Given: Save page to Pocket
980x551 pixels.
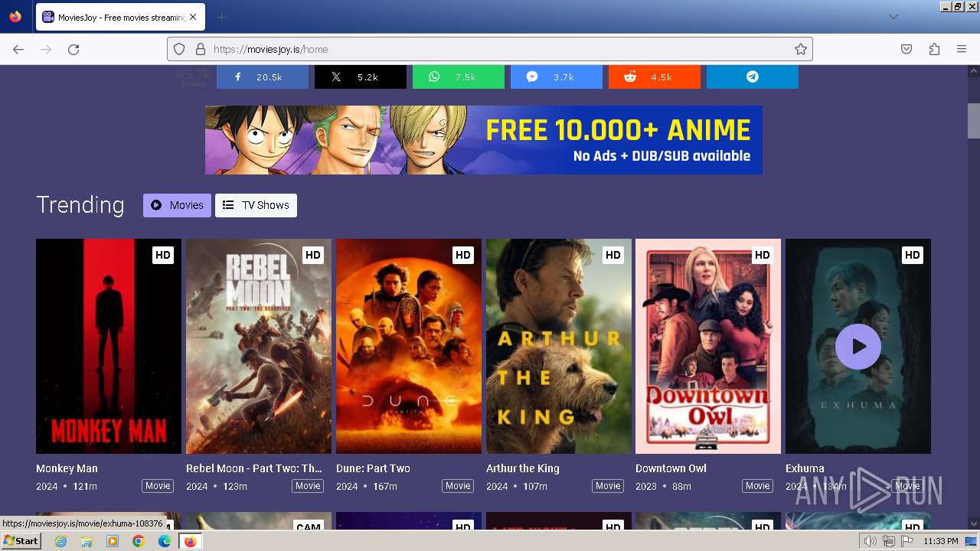Looking at the screenshot, I should point(906,49).
